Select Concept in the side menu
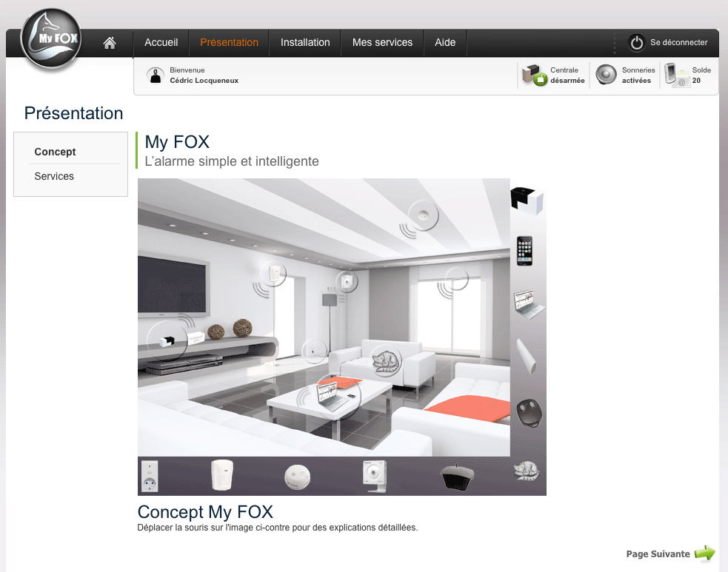 [x=55, y=152]
